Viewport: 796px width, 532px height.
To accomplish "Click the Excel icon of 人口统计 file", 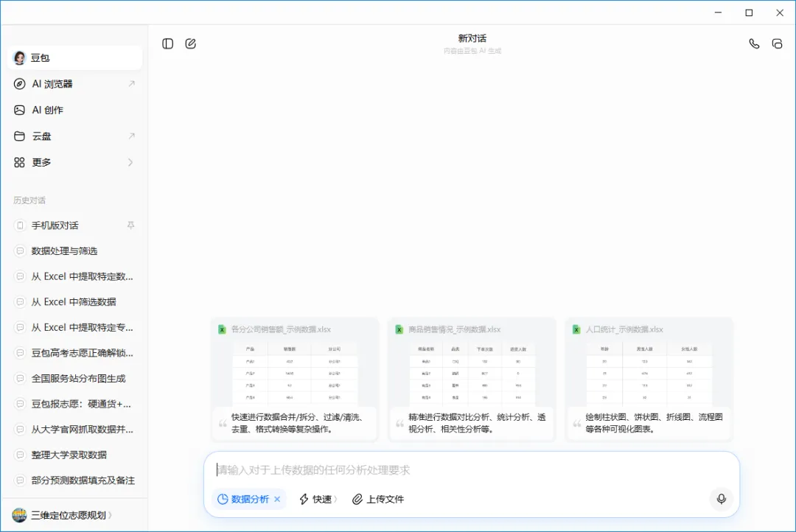I will coord(576,329).
